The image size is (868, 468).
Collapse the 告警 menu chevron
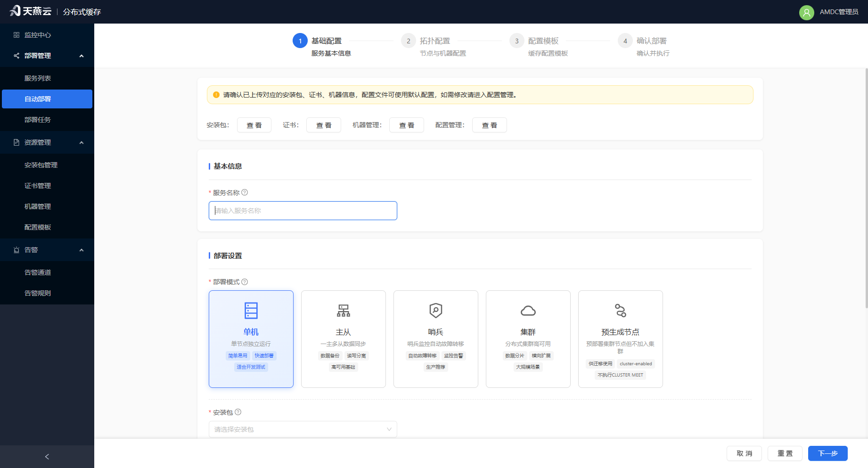click(x=82, y=250)
